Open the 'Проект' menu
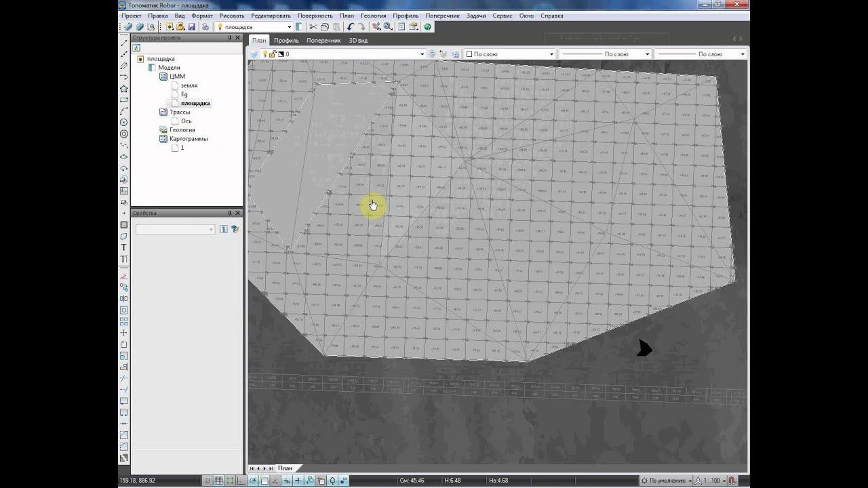 pyautogui.click(x=132, y=16)
